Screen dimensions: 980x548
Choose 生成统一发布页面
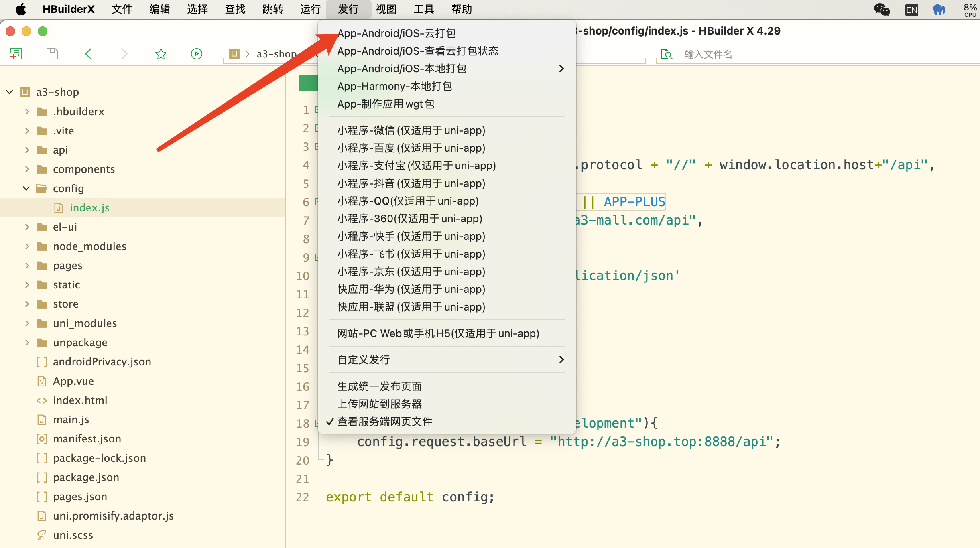(x=447, y=386)
